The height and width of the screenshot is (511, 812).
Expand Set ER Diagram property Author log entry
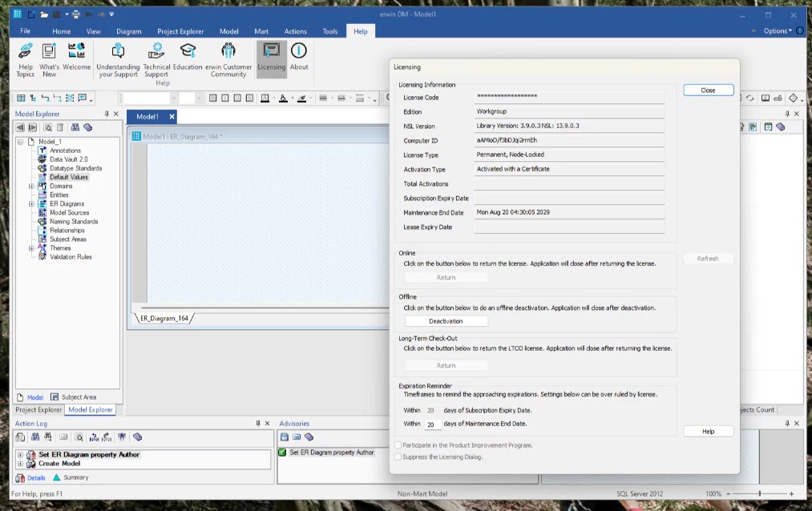(x=20, y=455)
